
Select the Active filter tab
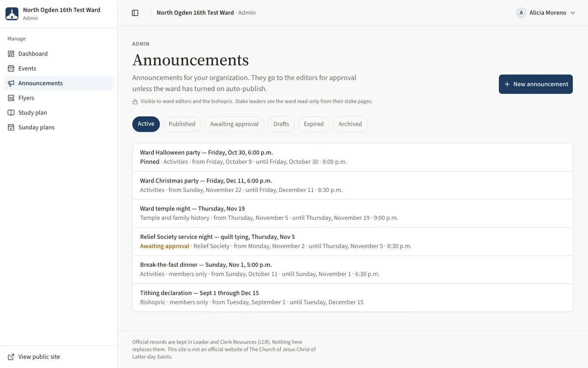click(x=146, y=124)
